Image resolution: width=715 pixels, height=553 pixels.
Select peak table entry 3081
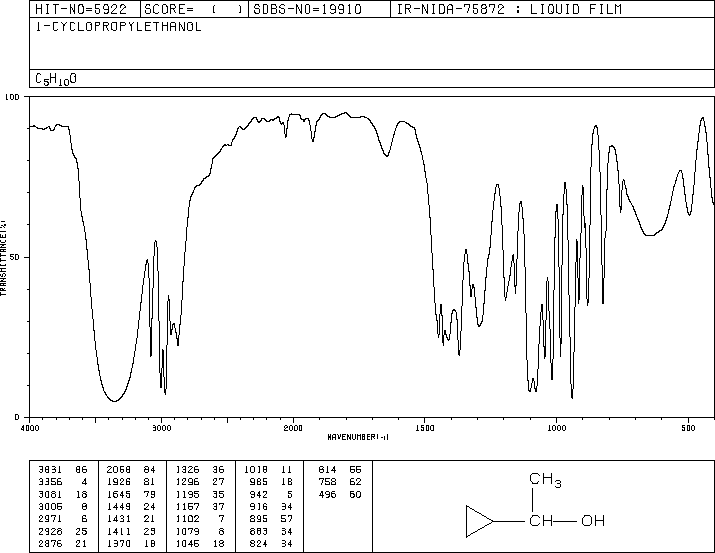click(x=63, y=494)
